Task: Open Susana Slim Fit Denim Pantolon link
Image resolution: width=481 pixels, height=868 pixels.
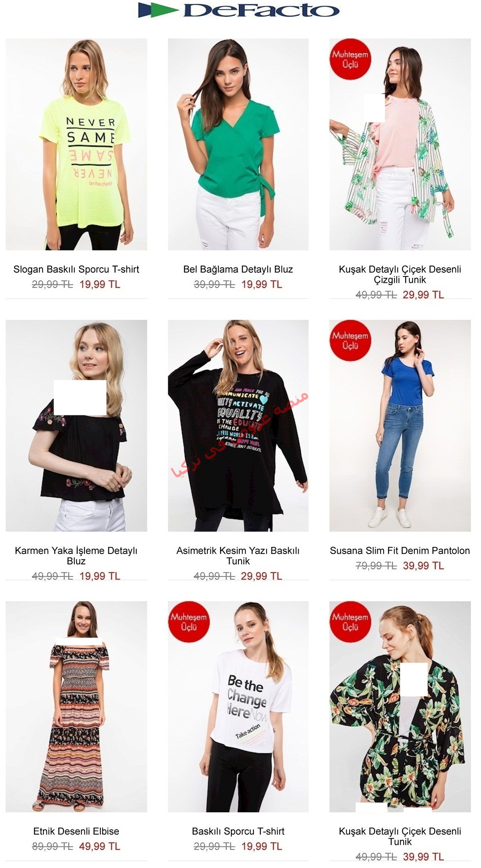Action: (x=400, y=551)
